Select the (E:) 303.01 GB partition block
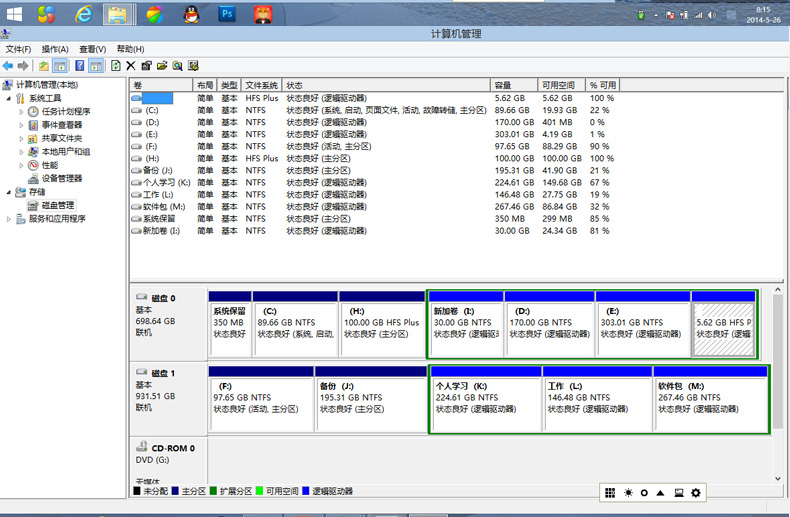The image size is (790, 517). (x=642, y=324)
